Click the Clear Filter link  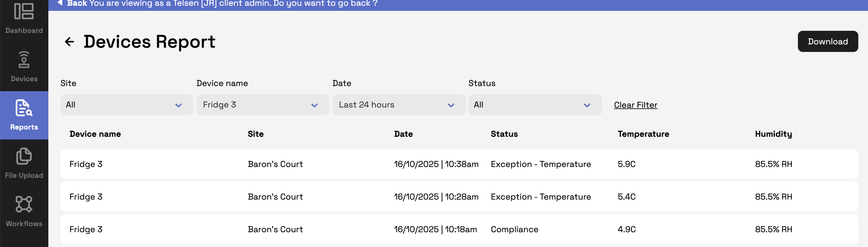tap(635, 105)
